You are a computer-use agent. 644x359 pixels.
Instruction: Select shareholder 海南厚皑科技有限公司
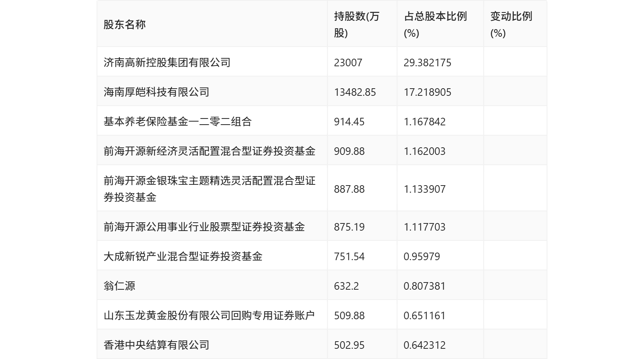click(x=156, y=92)
